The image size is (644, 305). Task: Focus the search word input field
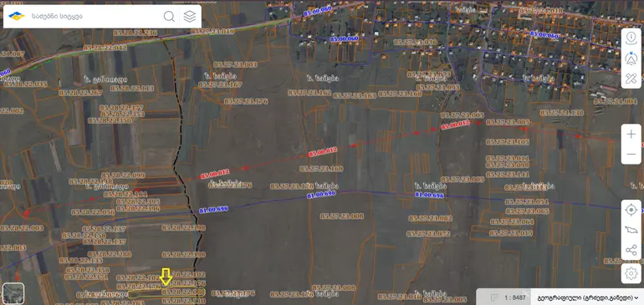click(x=95, y=17)
